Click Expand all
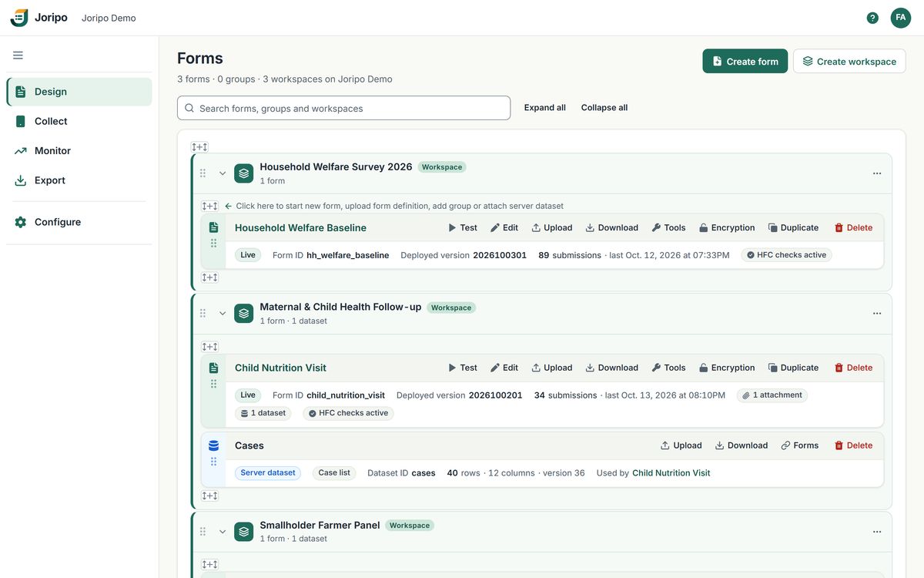Viewport: 924px width, 578px height. pos(545,108)
